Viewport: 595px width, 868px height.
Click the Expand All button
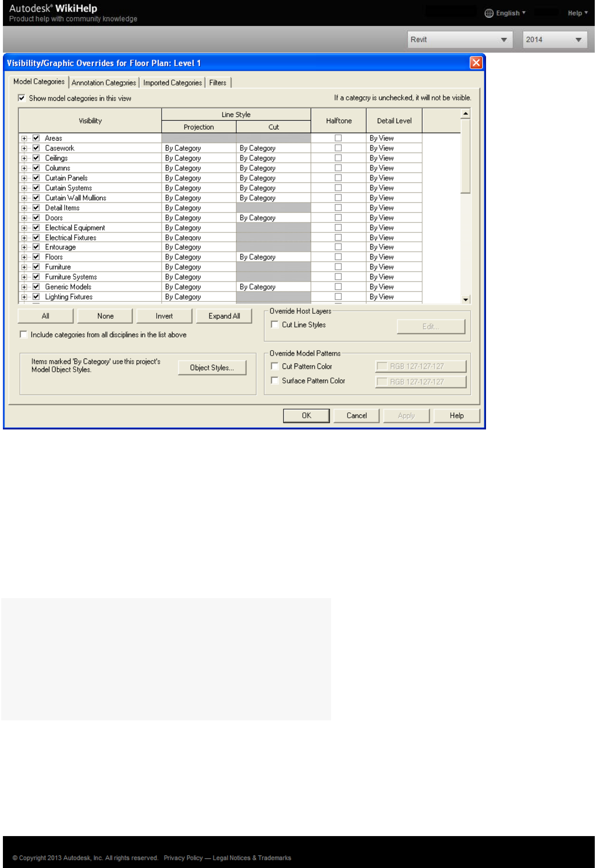coord(224,316)
